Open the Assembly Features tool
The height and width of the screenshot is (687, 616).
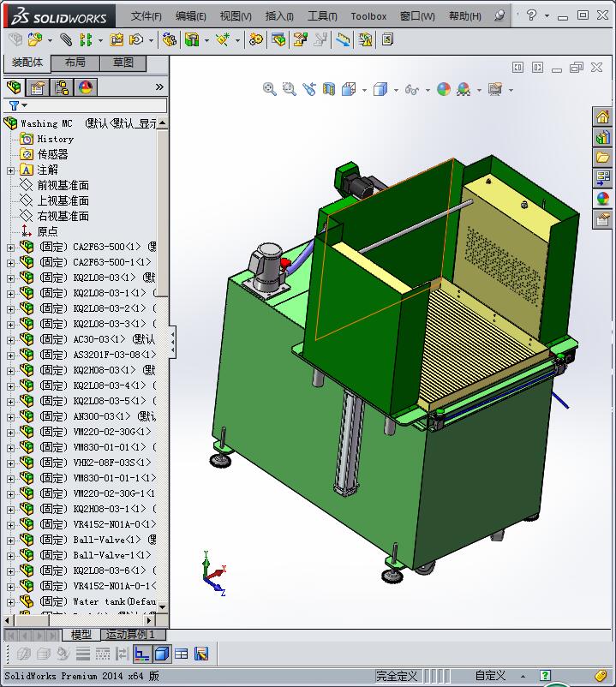(192, 40)
